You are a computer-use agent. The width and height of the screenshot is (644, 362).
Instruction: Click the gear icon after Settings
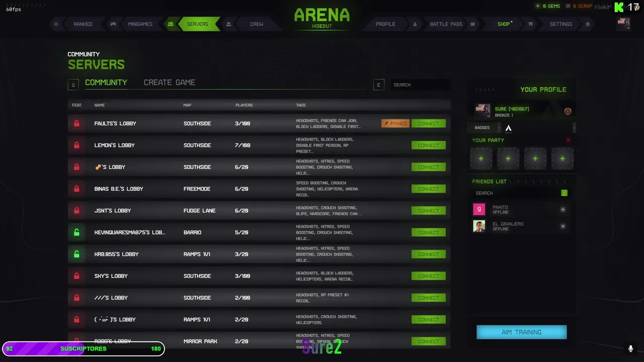pos(588,24)
